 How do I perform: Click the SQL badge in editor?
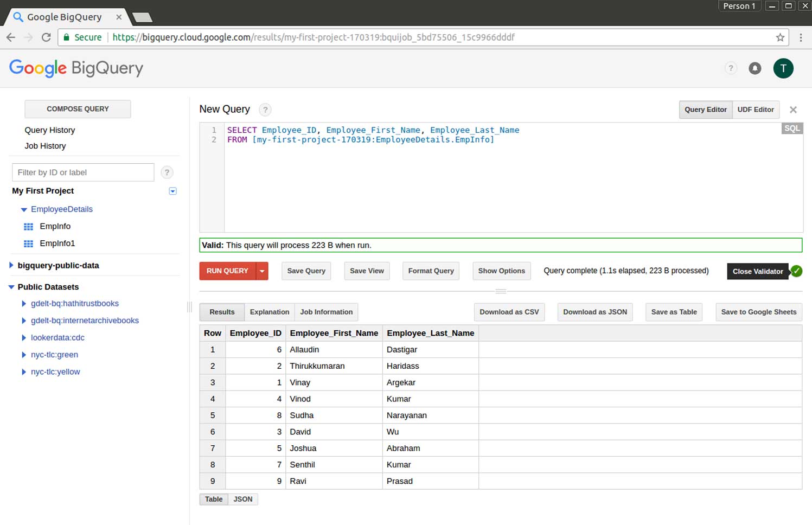pos(792,129)
